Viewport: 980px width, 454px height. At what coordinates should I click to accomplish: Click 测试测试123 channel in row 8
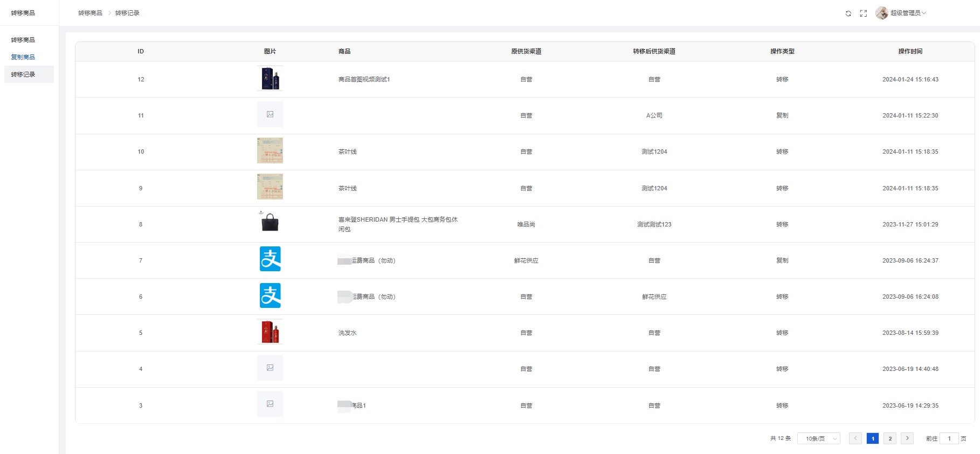point(654,225)
